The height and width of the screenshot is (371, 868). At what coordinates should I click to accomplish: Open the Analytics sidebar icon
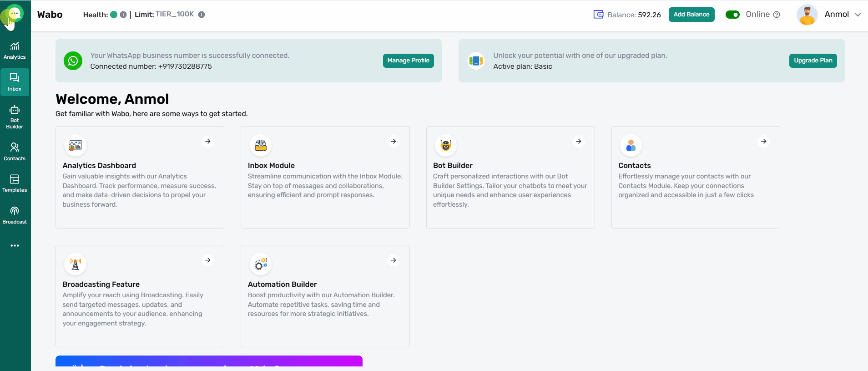15,50
